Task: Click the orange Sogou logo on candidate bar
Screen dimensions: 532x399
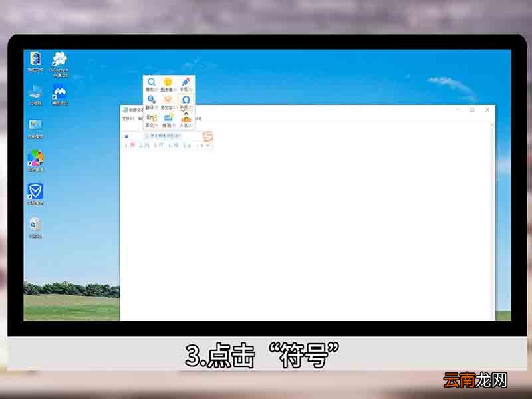Action: (x=207, y=137)
